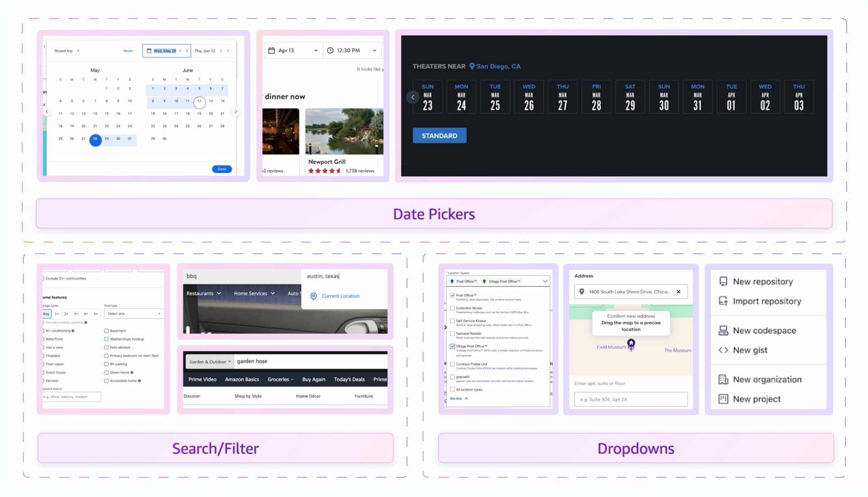Click the New project board icon
868x497 pixels.
pos(723,399)
